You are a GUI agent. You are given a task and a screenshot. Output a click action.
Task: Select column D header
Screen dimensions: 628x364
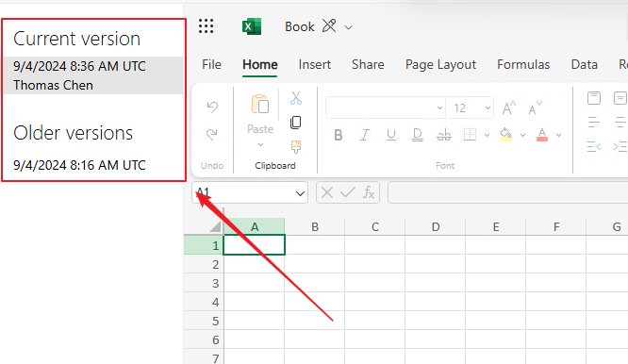(x=436, y=227)
